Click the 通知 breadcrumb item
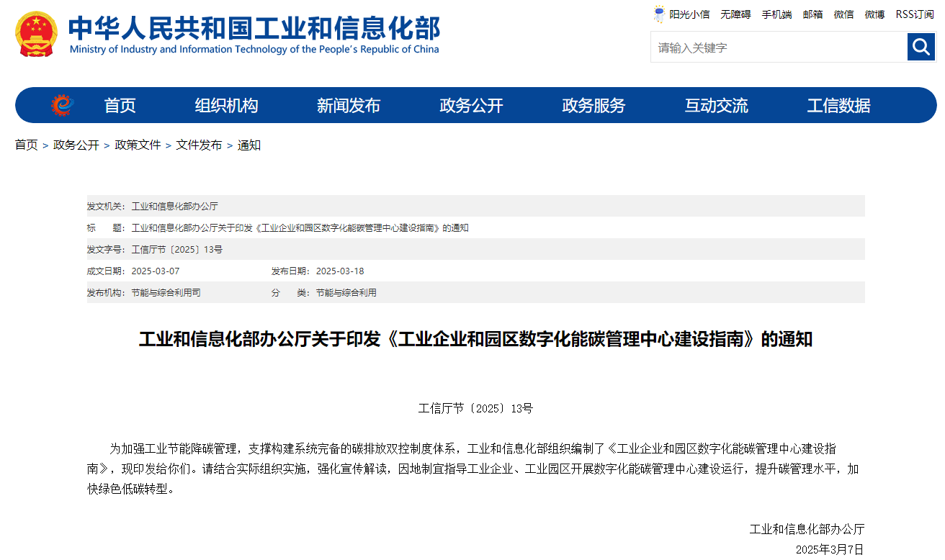The image size is (945, 560). point(249,145)
